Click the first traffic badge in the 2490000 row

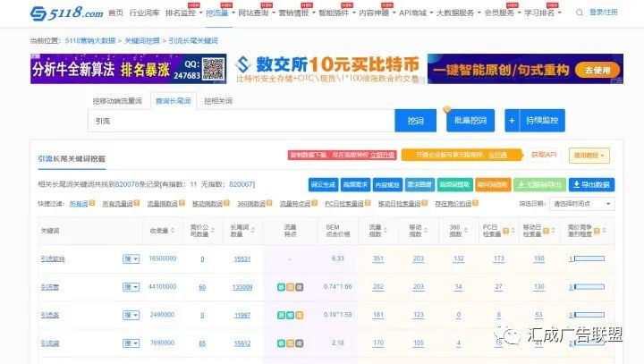282,315
